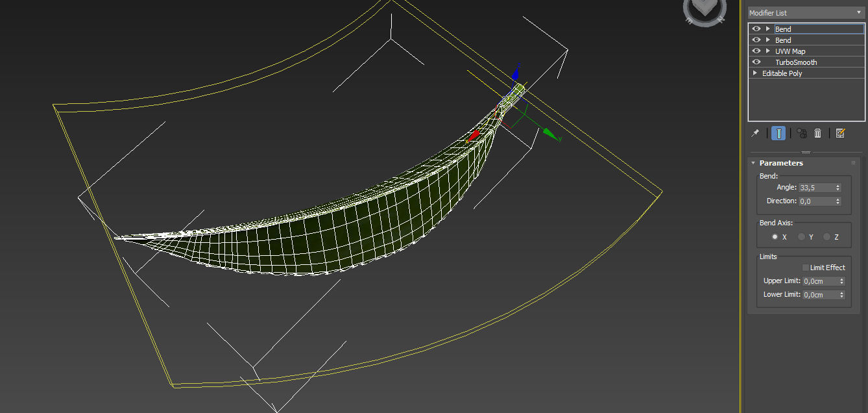Select Z as the Bend Axis
The image size is (868, 413).
point(826,237)
